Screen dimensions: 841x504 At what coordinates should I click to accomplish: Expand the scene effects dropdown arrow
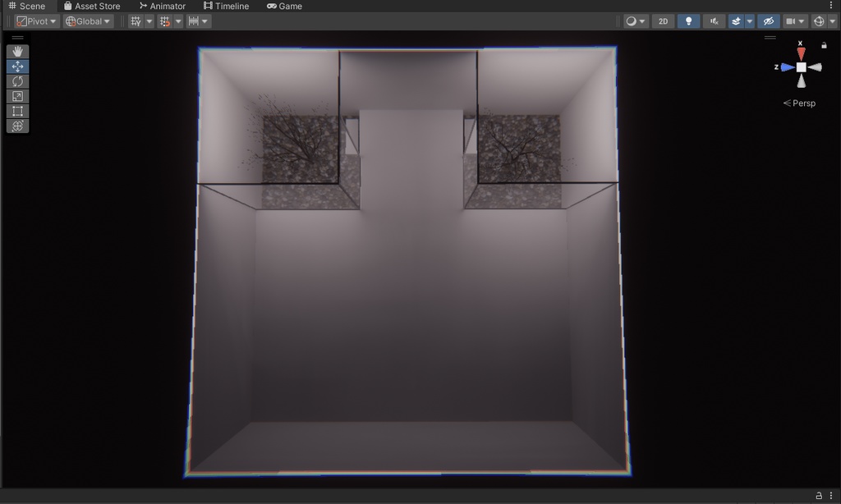tap(750, 21)
